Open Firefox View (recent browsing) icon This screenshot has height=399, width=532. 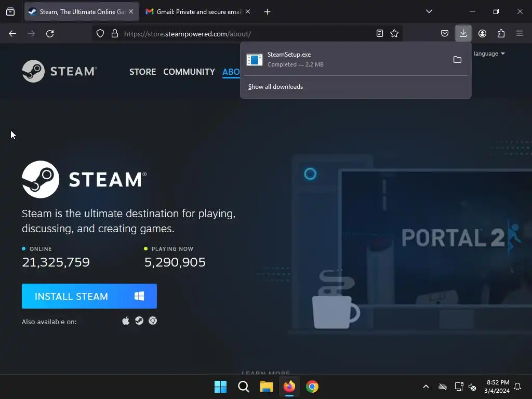(x=10, y=11)
